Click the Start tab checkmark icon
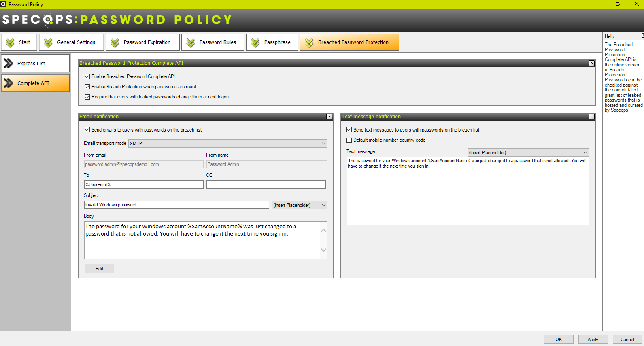The height and width of the screenshot is (346, 644). [10, 42]
